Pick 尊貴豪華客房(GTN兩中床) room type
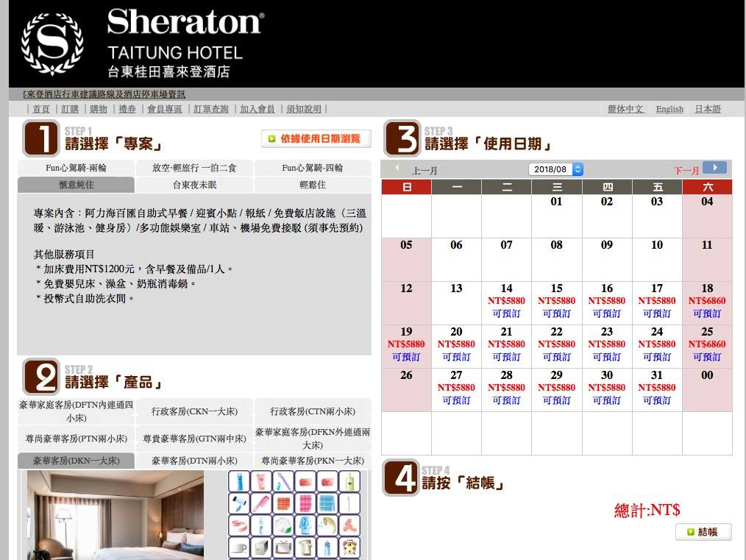This screenshot has height=560, width=746. click(x=194, y=439)
